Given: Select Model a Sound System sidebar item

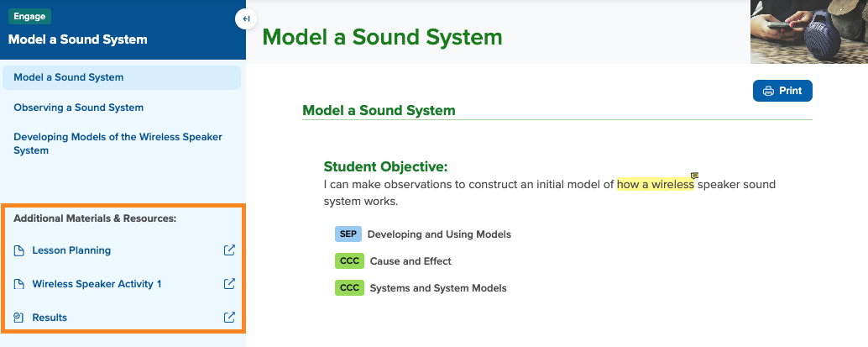Looking at the screenshot, I should pos(122,77).
